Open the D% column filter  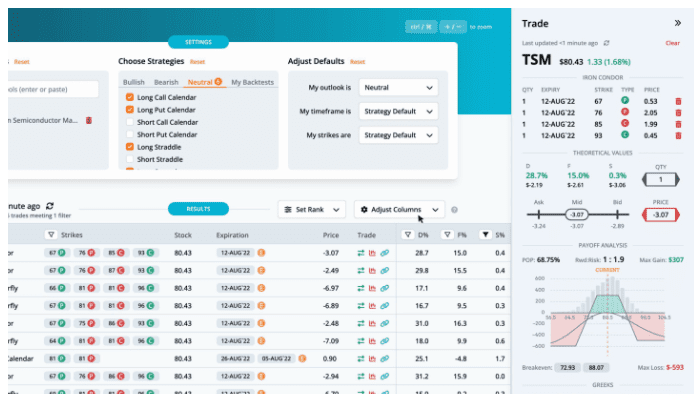point(407,235)
